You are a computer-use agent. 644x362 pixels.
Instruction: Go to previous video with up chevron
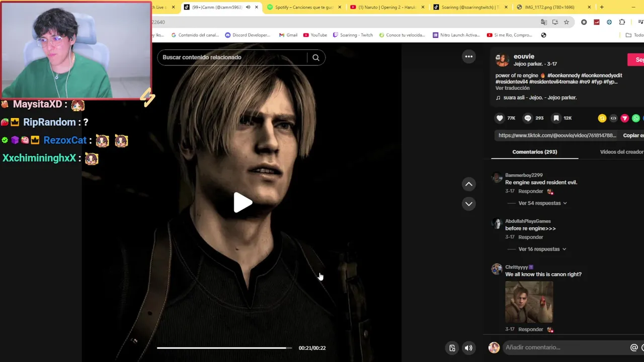pyautogui.click(x=469, y=184)
